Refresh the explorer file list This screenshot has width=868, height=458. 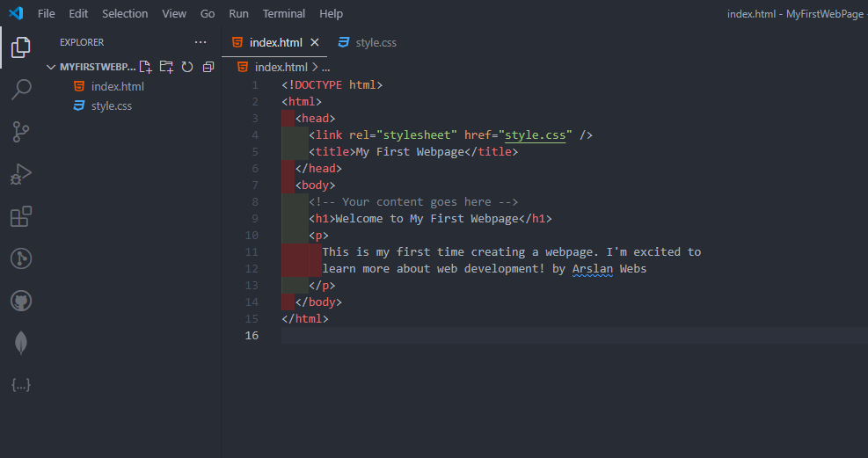click(187, 67)
